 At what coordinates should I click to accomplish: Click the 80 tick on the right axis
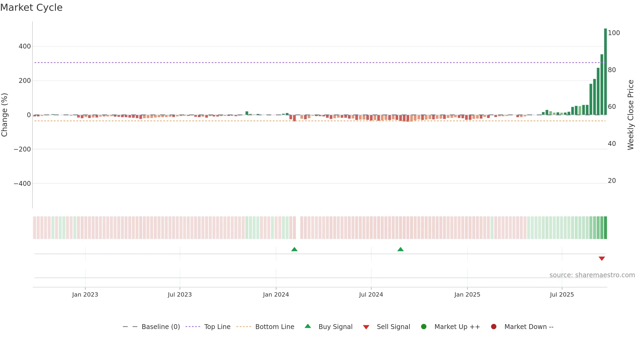612,70
